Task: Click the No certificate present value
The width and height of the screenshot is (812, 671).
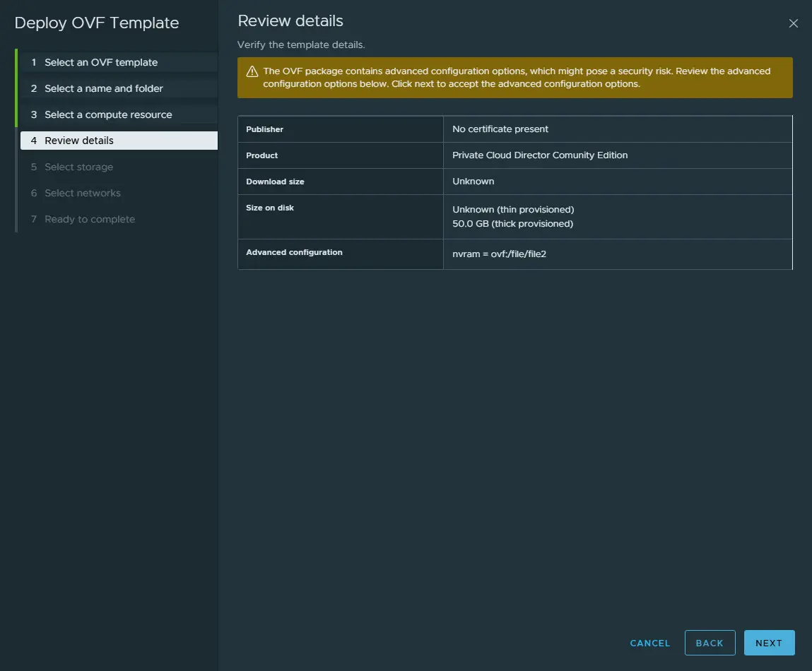Action: [500, 129]
